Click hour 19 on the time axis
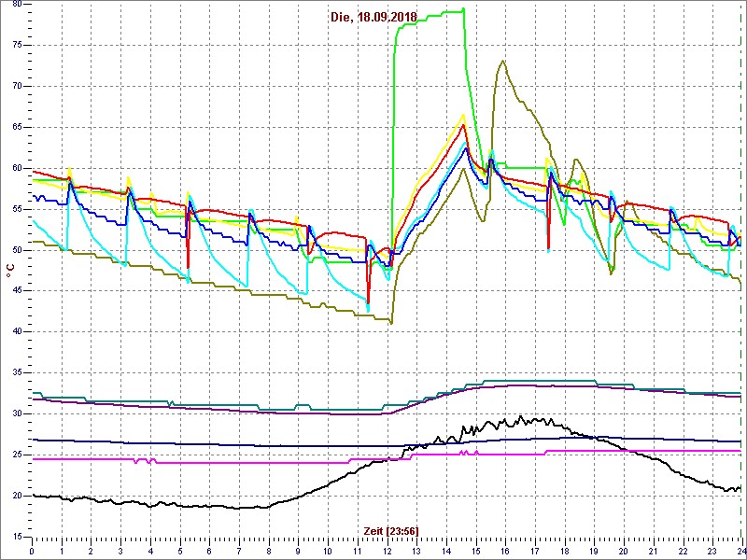The image size is (747, 560). [x=593, y=552]
